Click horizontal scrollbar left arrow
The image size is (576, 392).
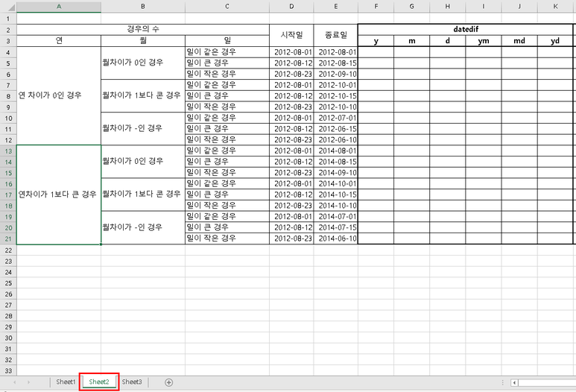click(514, 383)
